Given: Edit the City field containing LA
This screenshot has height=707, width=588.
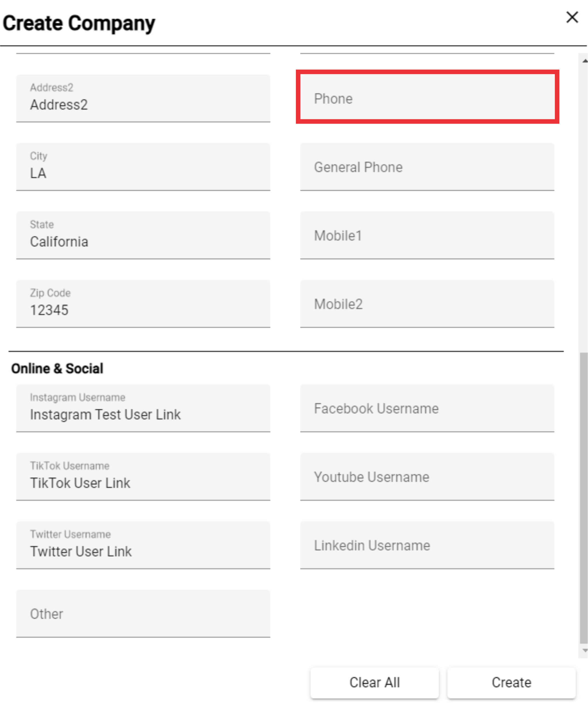Looking at the screenshot, I should (x=143, y=167).
